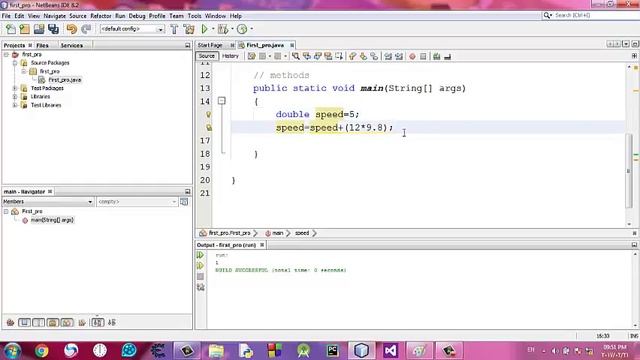Click the Find Selection magnifier icon
The width and height of the screenshot is (640, 360).
click(296, 56)
